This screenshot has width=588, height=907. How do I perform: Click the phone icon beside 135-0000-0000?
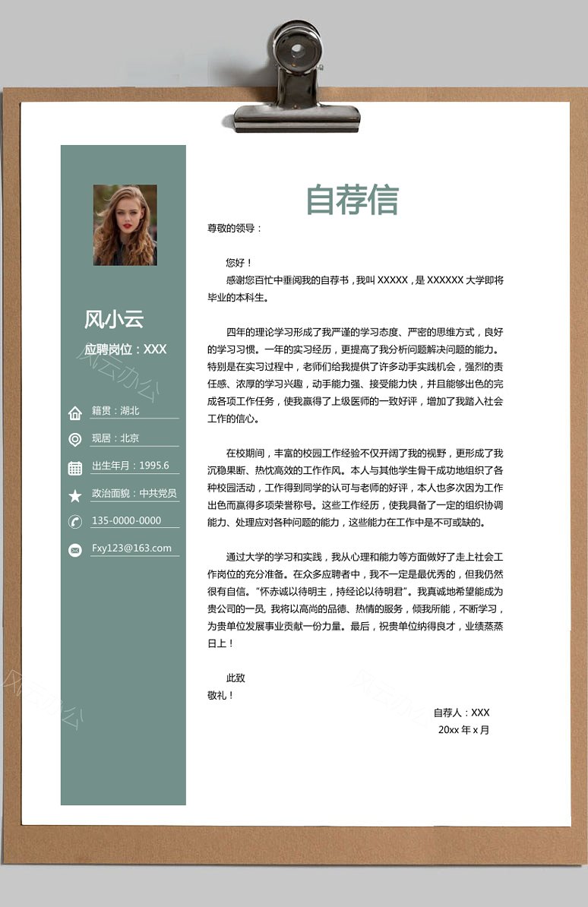click(74, 522)
